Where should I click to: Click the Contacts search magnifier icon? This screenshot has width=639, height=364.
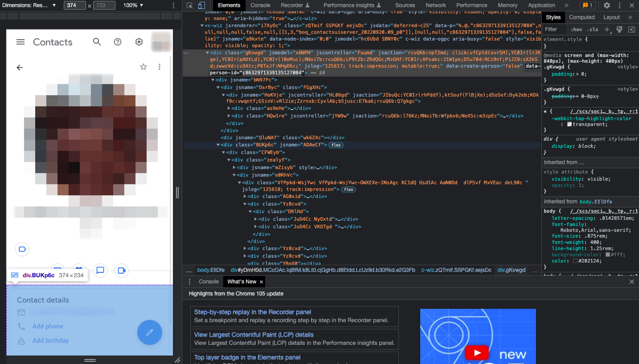click(97, 42)
